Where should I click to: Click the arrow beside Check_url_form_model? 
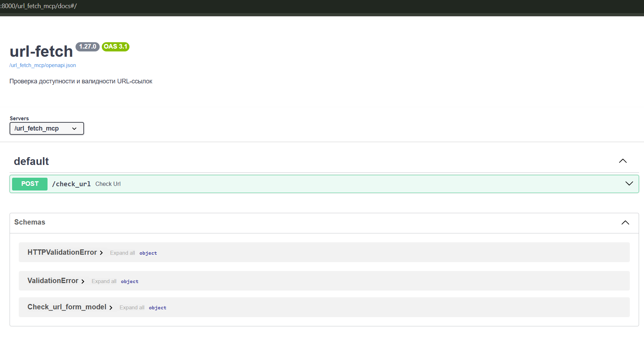click(x=111, y=308)
